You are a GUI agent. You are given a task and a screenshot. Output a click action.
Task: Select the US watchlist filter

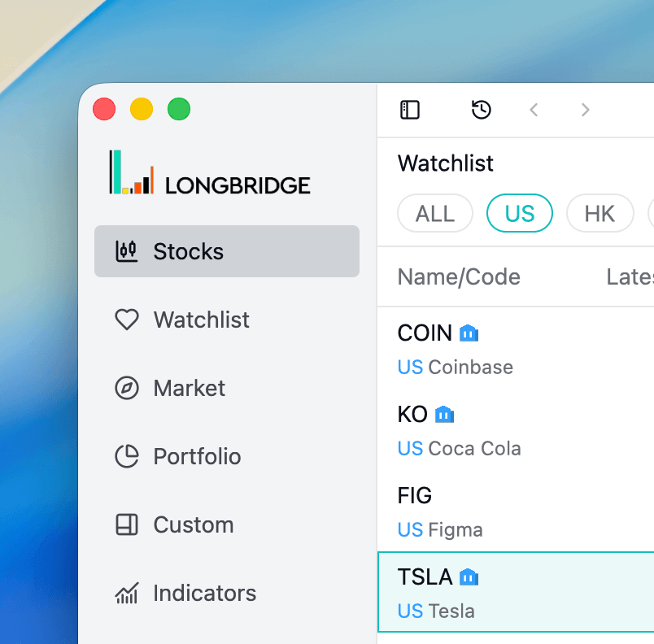[520, 214]
